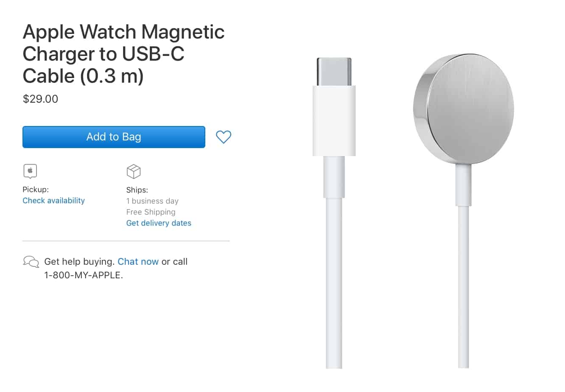Save item with the heart favorite icon
The width and height of the screenshot is (565, 392).
(x=224, y=137)
